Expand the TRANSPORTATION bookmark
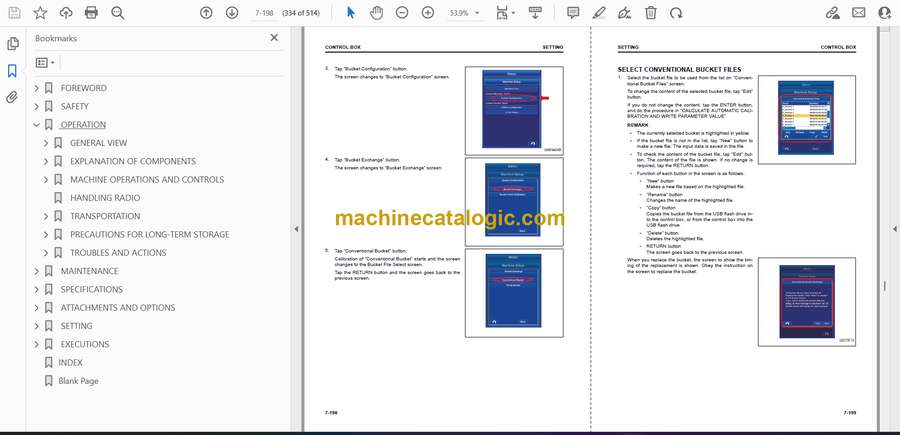The height and width of the screenshot is (435, 900). pos(46,216)
